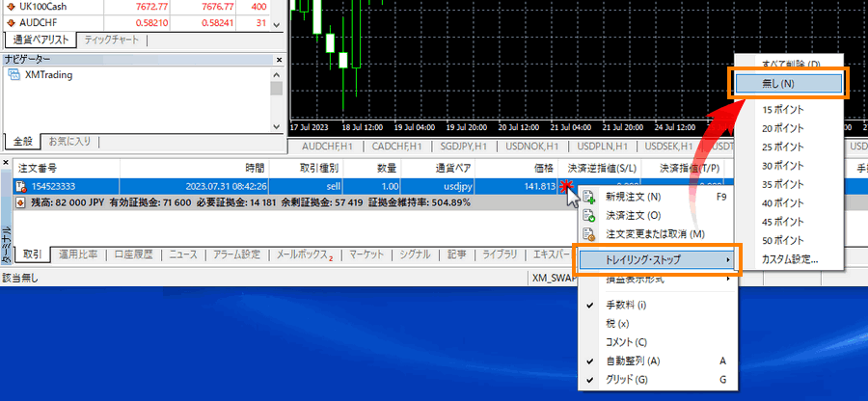Image resolution: width=868 pixels, height=401 pixels.
Task: Click the 注文変更または取消 modify order icon
Action: [x=590, y=234]
